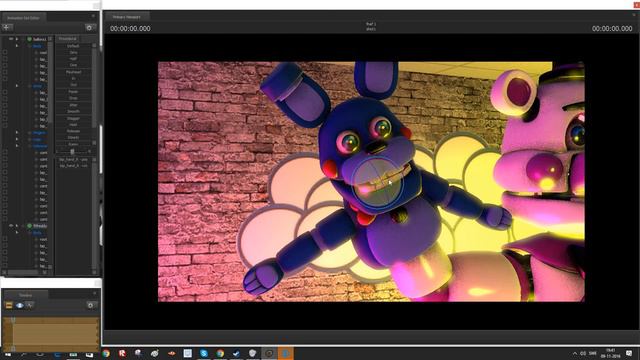Viewport: 640px width, 360px height.
Task: Select the Primary Viewport tab
Action: pyautogui.click(x=127, y=17)
